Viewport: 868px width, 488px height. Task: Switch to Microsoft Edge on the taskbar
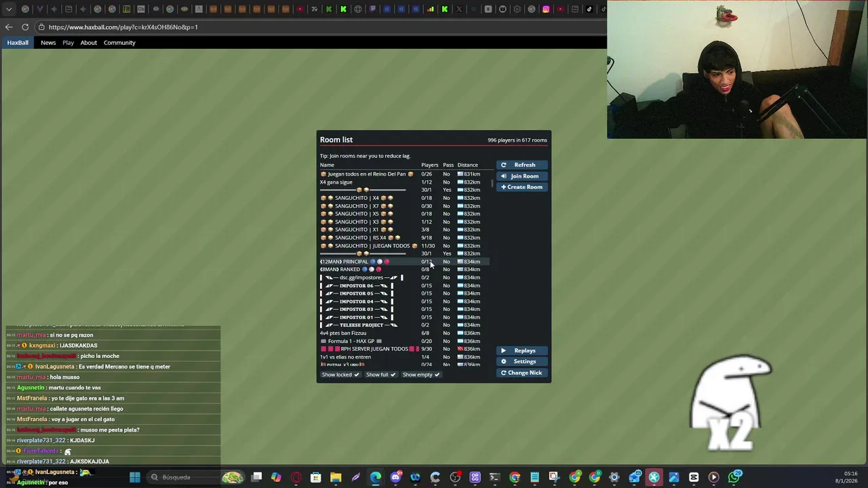375,477
